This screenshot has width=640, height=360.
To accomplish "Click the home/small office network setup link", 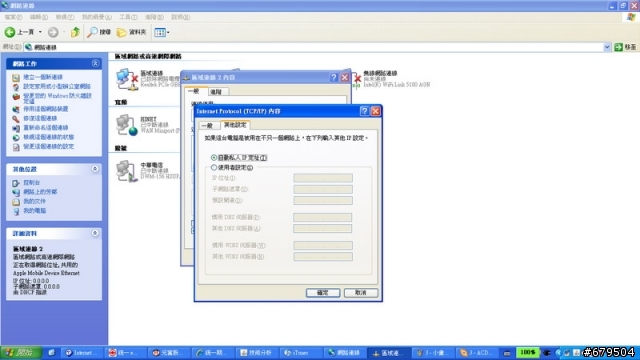I will pyautogui.click(x=57, y=87).
